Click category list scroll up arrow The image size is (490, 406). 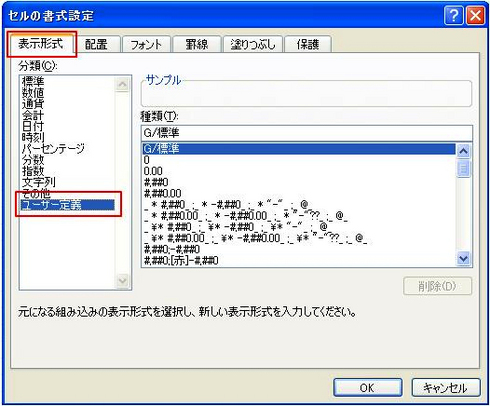tap(122, 84)
